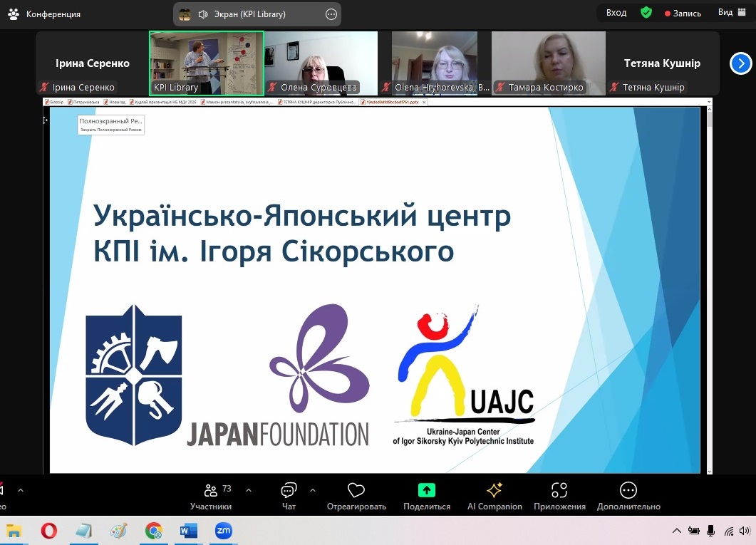Screen dimensions: 756x545
Task: Open more options on the Экран (KPI Library) pill
Action: click(331, 14)
